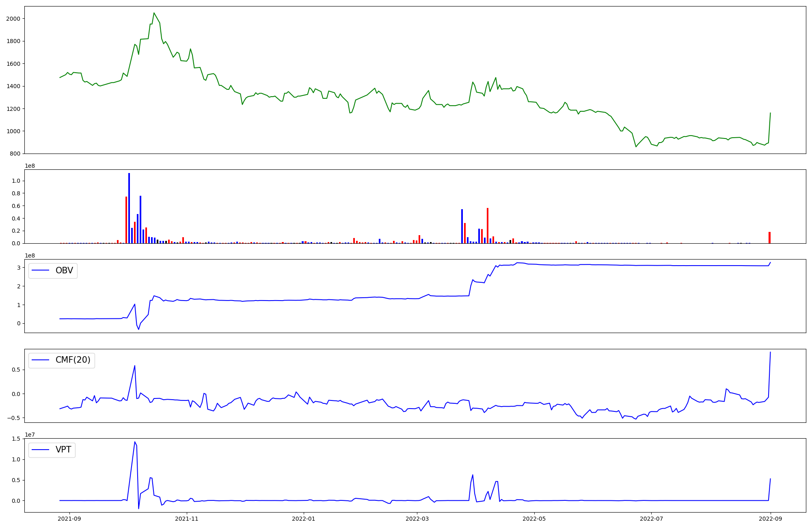This screenshot has width=812, height=528.
Task: Click the 2000 price axis label
Action: (x=13, y=19)
